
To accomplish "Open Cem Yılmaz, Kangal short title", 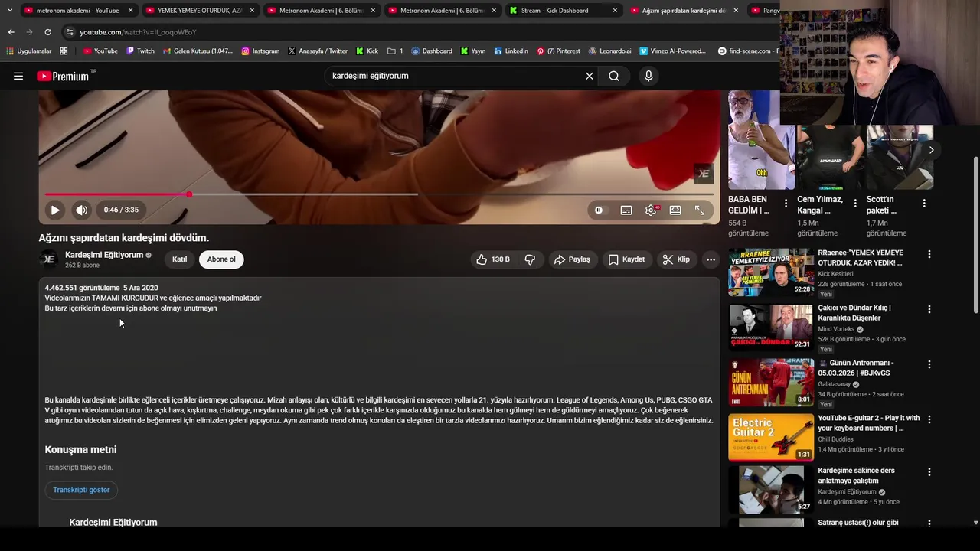I will coord(820,204).
